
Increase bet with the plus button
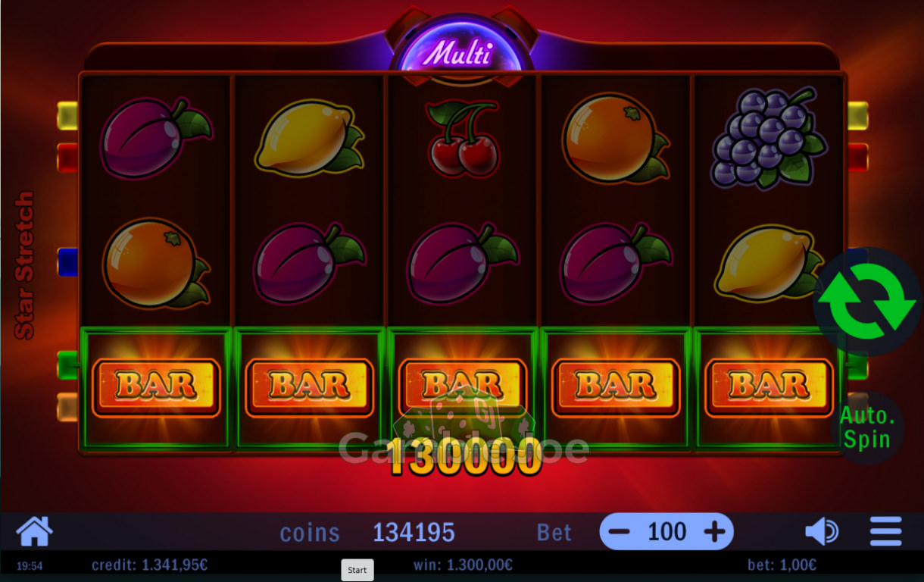(x=714, y=532)
